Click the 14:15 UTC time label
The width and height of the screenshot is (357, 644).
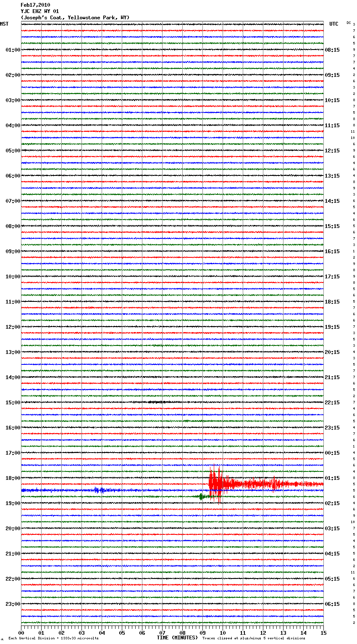coord(332,201)
